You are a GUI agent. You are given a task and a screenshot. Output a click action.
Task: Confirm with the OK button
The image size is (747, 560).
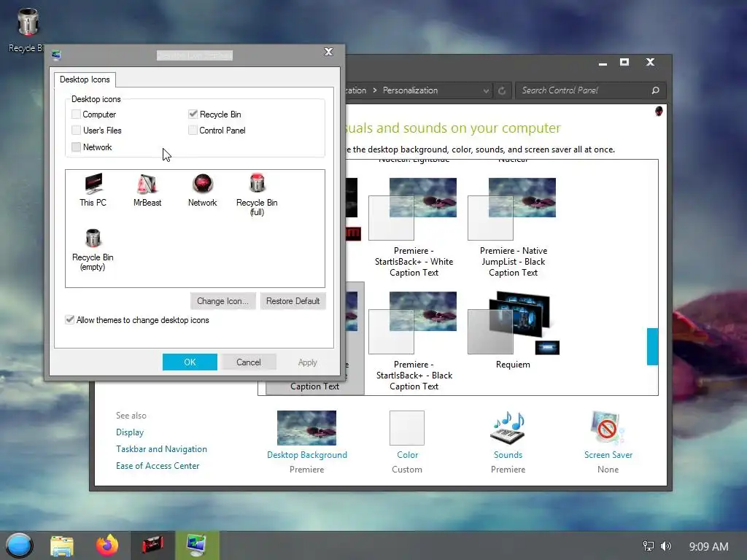click(x=190, y=362)
